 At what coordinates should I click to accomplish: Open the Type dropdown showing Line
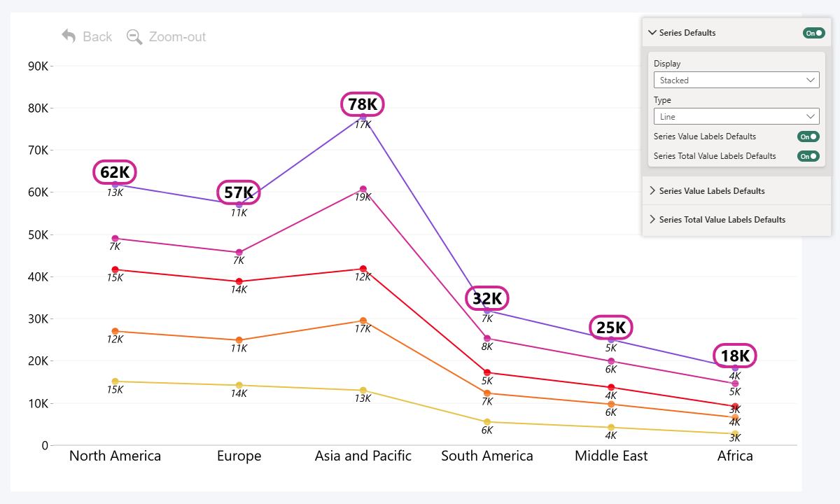(x=736, y=116)
